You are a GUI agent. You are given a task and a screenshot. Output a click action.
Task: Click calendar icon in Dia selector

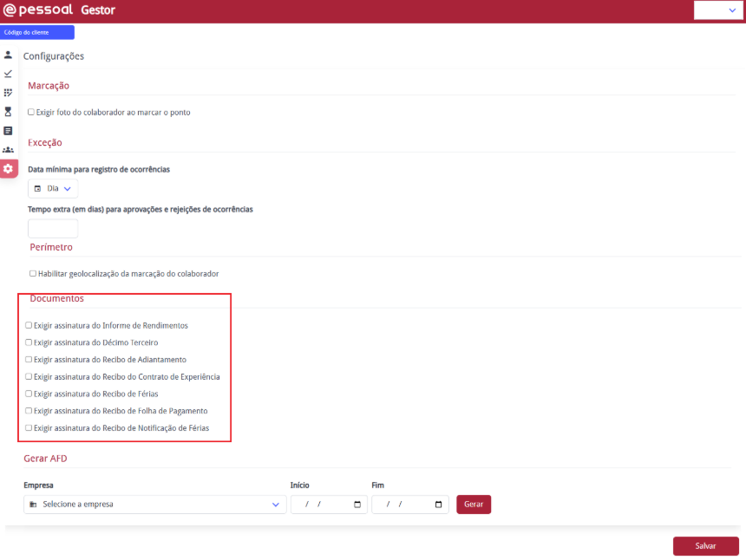37,189
